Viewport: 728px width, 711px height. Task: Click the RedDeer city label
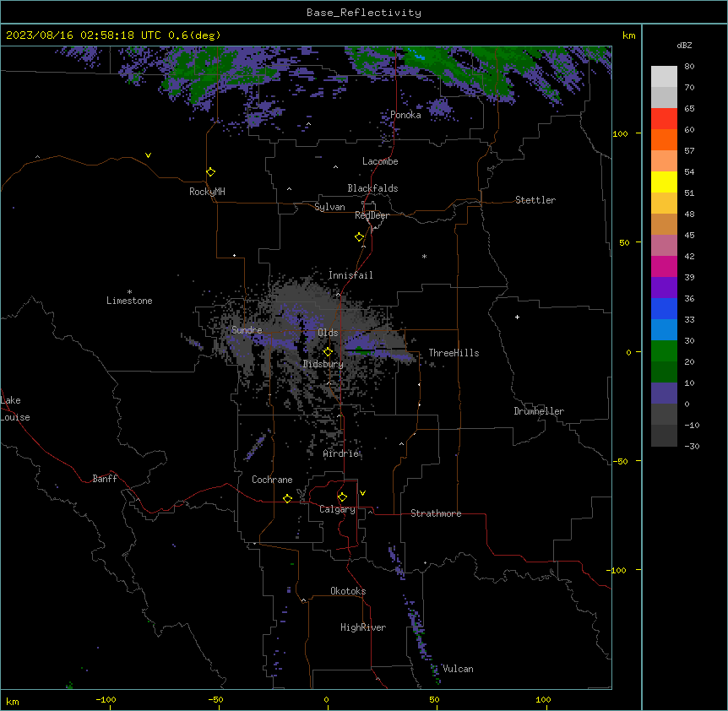(372, 215)
